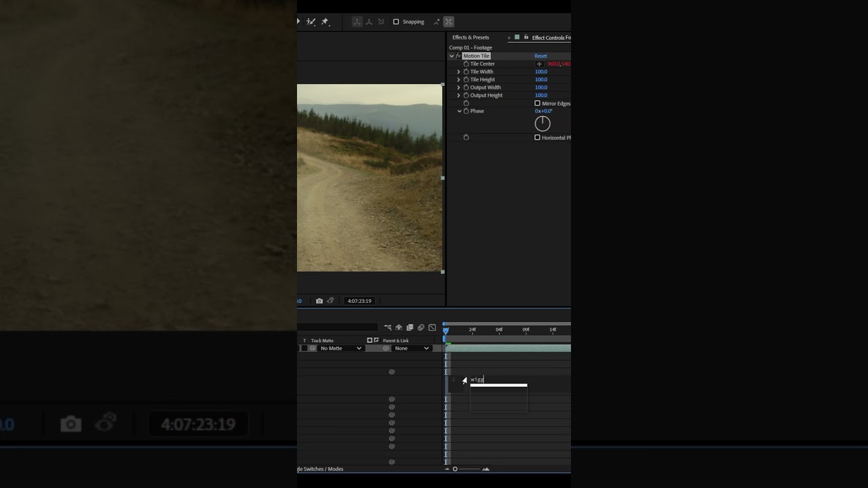Enable the Output Width stopwatch
This screenshot has width=868, height=488.
466,87
